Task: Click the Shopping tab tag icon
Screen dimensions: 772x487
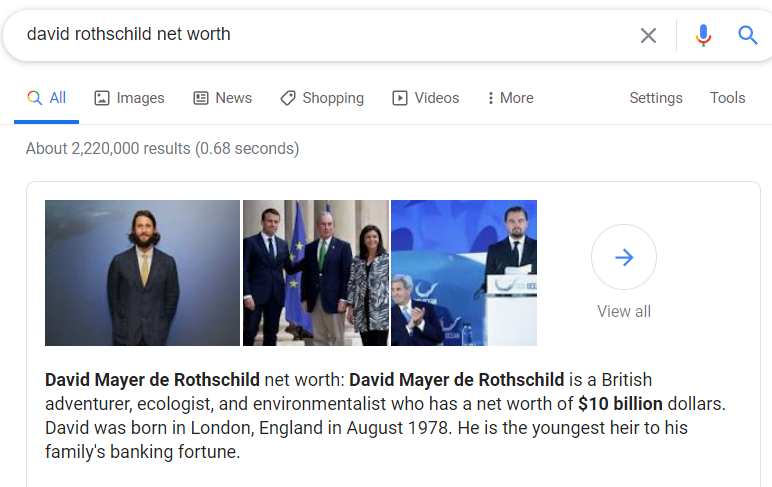Action: point(288,98)
